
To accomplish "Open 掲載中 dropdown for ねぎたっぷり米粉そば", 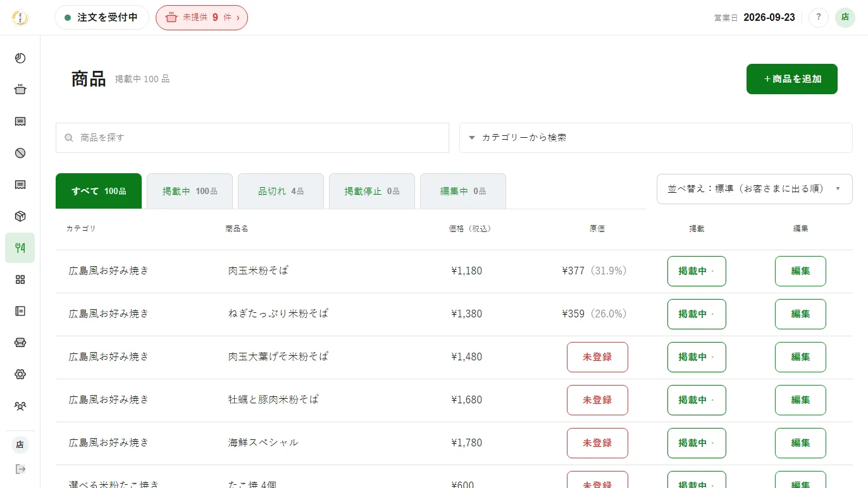I will point(697,314).
